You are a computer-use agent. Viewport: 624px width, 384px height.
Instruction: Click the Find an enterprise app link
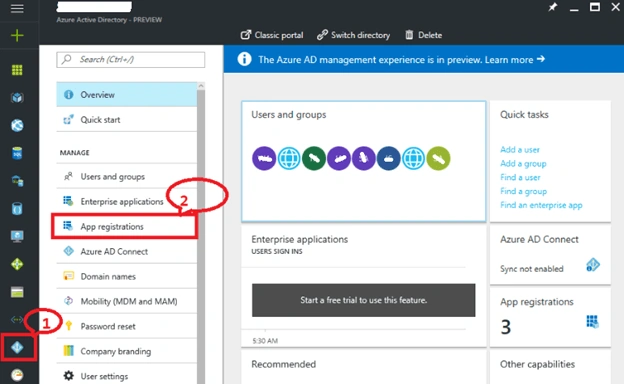click(541, 205)
